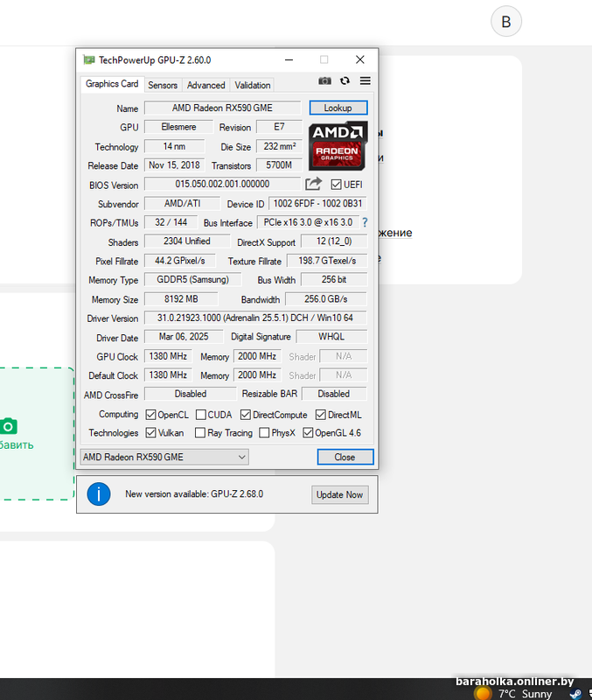Close GPU-Z with the X title button

coord(360,59)
